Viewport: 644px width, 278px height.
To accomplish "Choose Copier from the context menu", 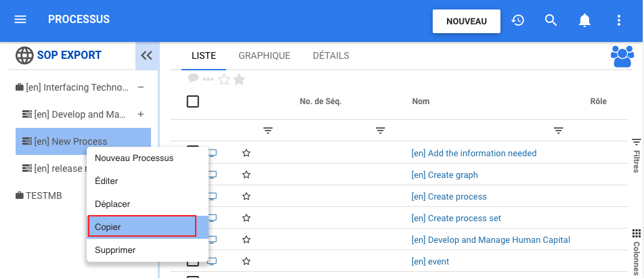I will point(142,227).
